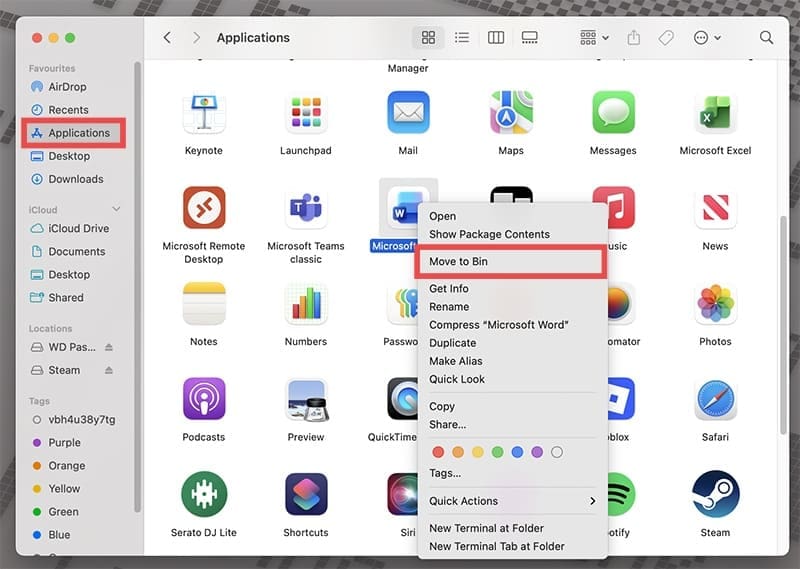Select the Podcasts app icon
The height and width of the screenshot is (569, 800).
(x=204, y=399)
